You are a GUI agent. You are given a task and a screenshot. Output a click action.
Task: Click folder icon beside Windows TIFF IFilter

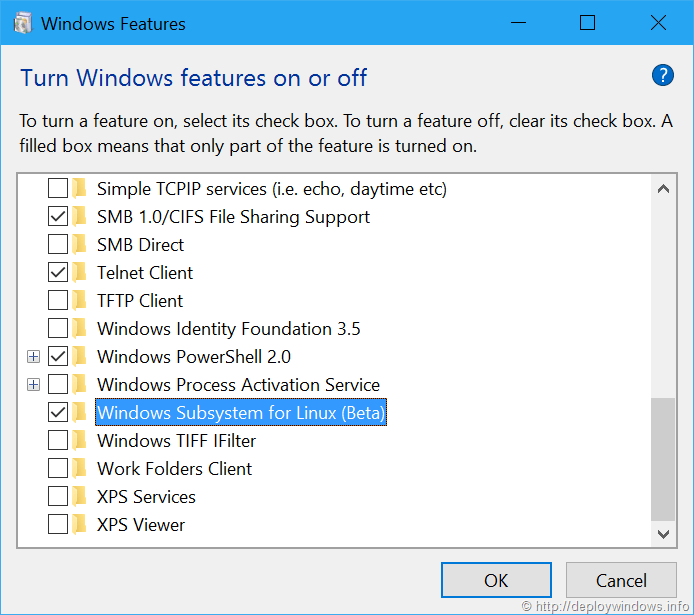point(80,441)
